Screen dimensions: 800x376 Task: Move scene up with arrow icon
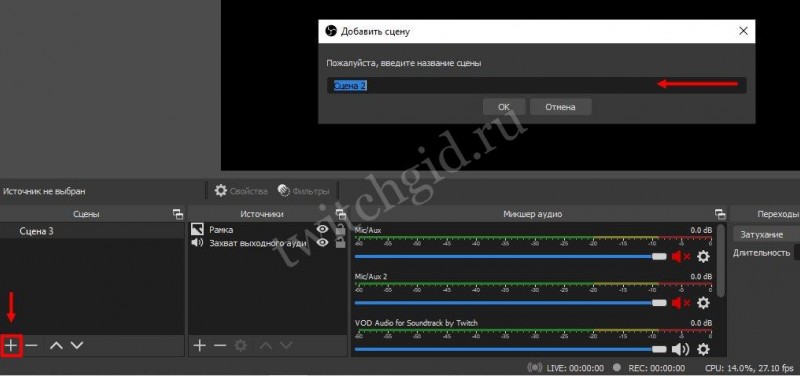[56, 345]
